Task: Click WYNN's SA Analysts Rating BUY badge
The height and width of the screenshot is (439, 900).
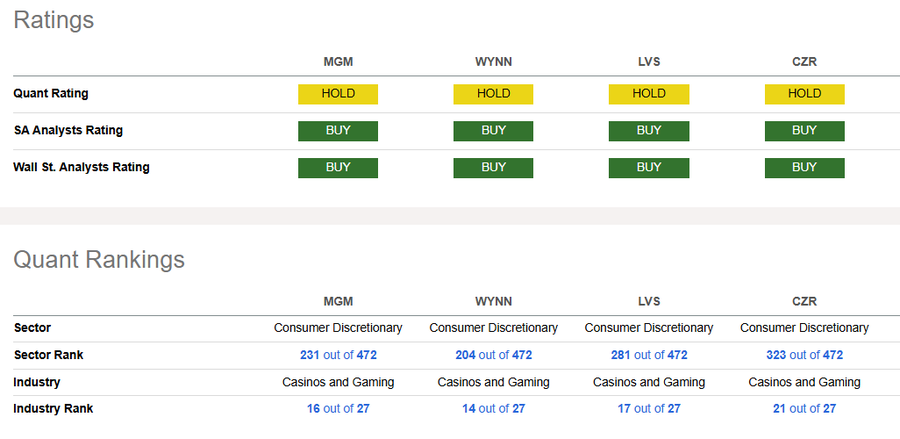Action: click(x=493, y=131)
